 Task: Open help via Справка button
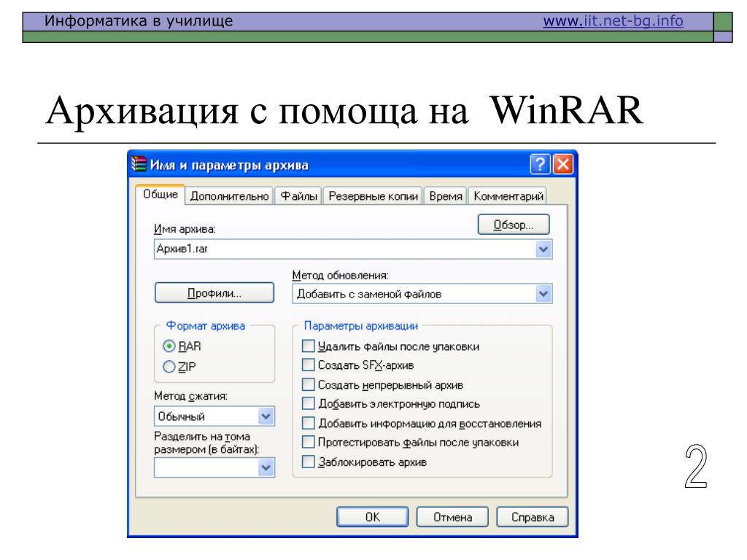tap(533, 517)
